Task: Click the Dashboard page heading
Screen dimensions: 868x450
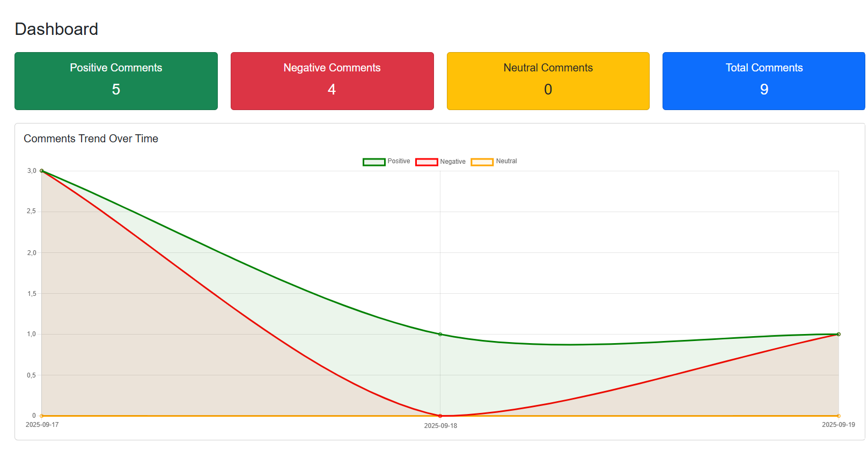Action: pos(56,29)
